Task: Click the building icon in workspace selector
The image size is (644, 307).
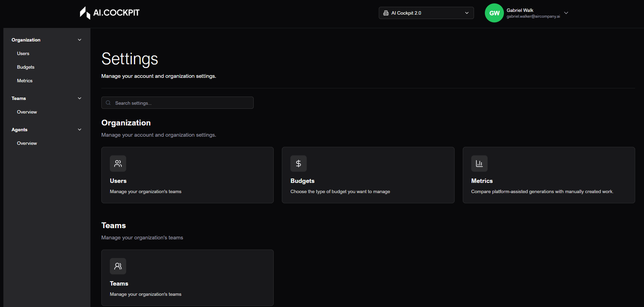Action: [386, 13]
